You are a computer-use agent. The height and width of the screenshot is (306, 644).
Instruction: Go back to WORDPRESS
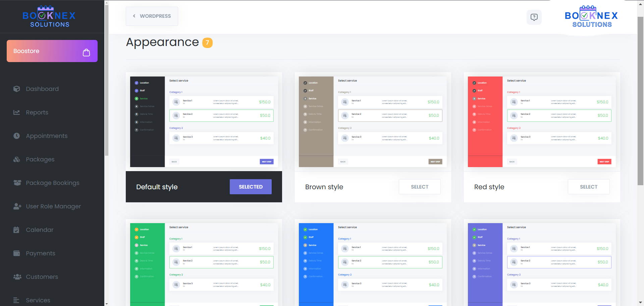pyautogui.click(x=152, y=16)
